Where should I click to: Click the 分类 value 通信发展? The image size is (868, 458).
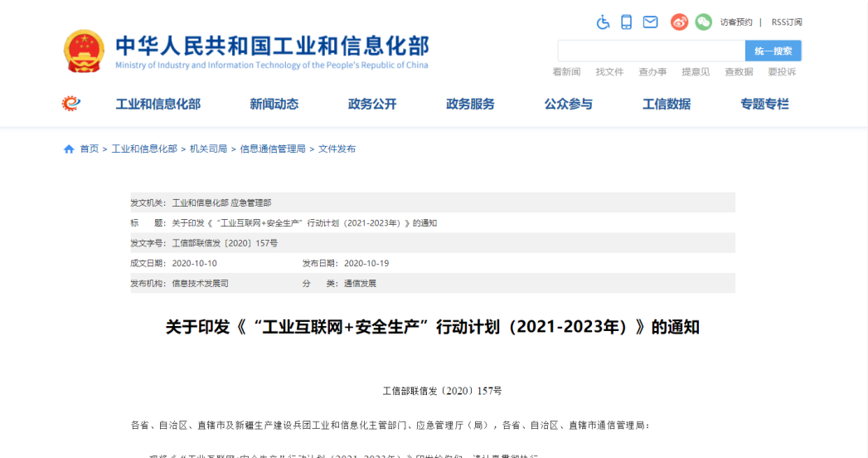tap(360, 284)
